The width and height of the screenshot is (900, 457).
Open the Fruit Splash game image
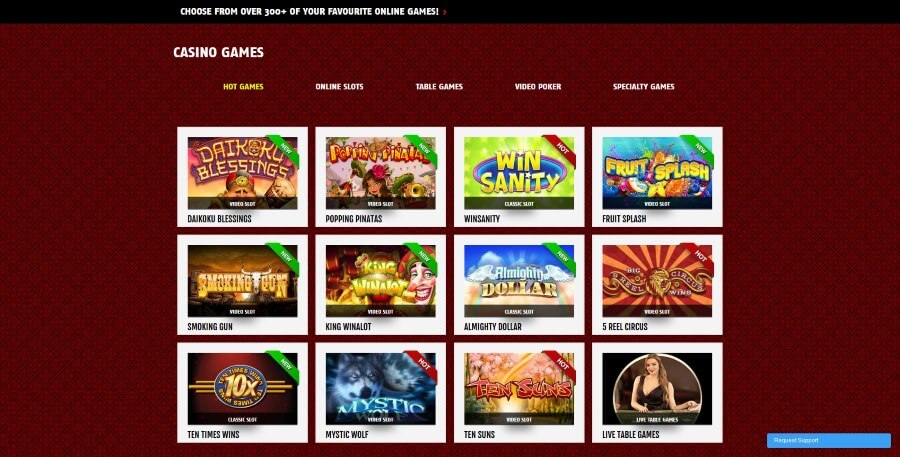(657, 173)
